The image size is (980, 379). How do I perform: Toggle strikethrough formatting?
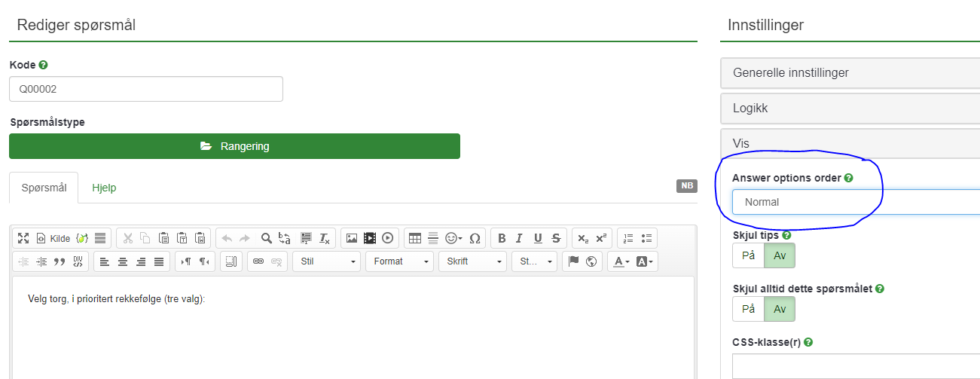556,238
